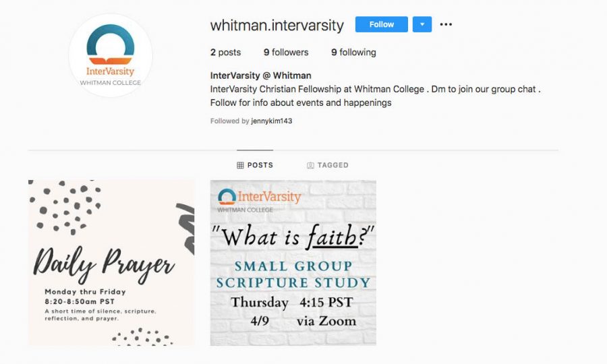Screen dimensions: 607x364
Task: View the 9 followers list
Action: [x=286, y=52]
